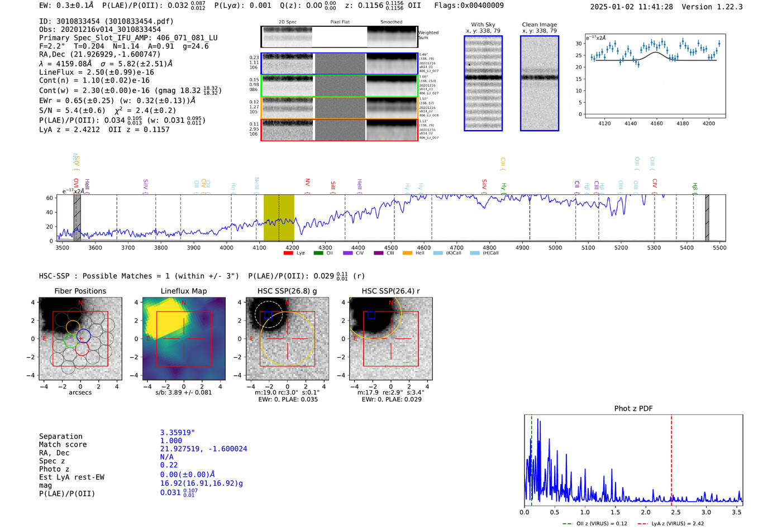Click the white dashed circle in HSC g image
This screenshot has width=782, height=532.
(269, 314)
